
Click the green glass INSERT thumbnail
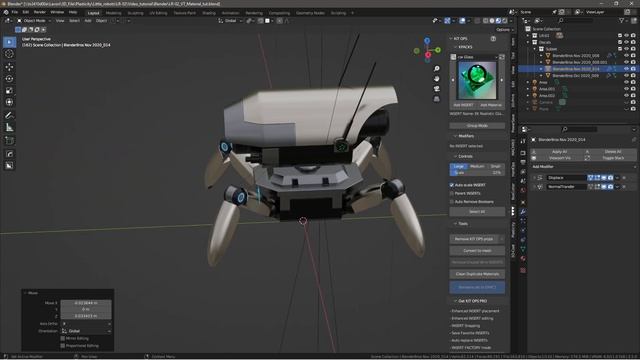coord(477,80)
